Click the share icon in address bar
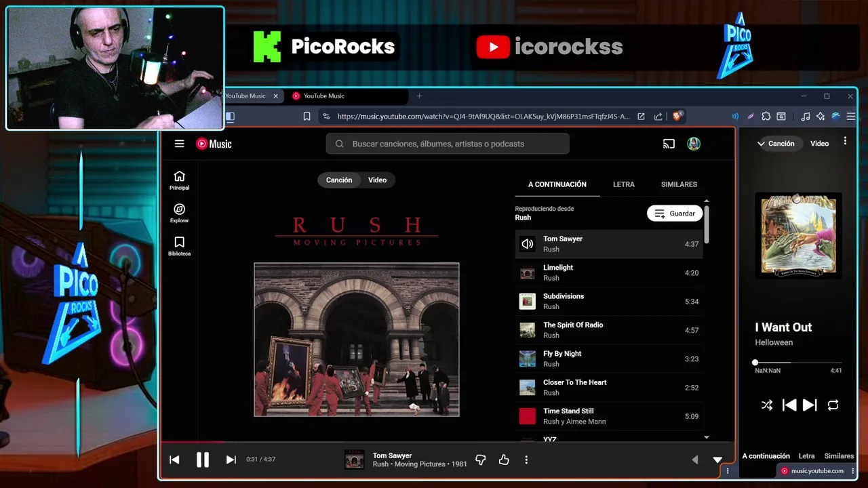This screenshot has width=868, height=488. tap(658, 117)
